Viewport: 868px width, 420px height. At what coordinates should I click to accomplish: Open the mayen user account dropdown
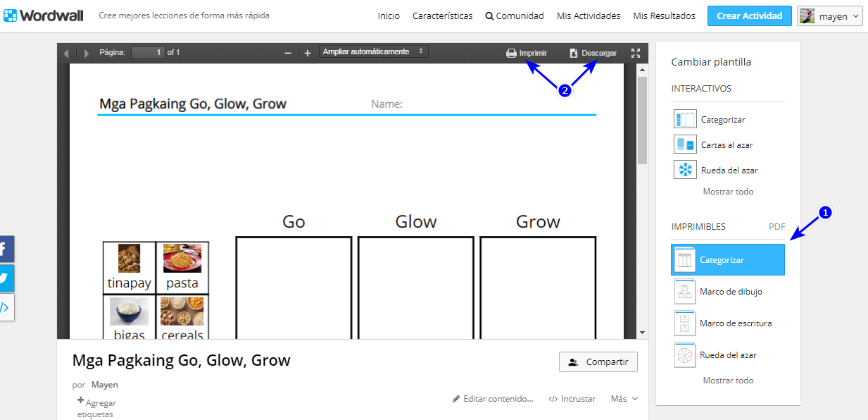[x=830, y=16]
